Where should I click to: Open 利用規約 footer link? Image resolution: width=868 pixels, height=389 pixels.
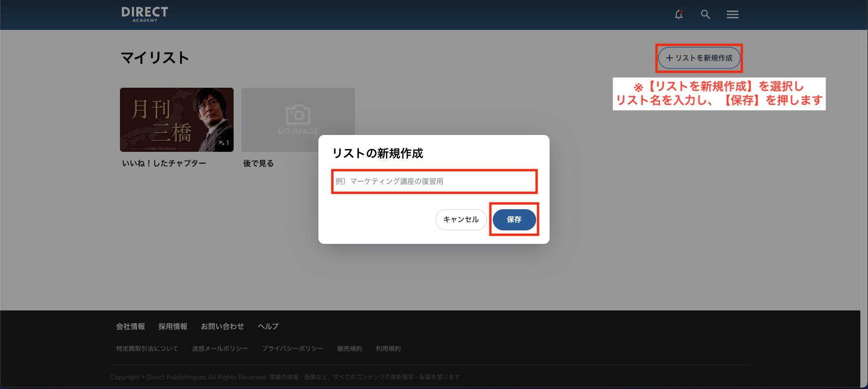click(x=388, y=349)
